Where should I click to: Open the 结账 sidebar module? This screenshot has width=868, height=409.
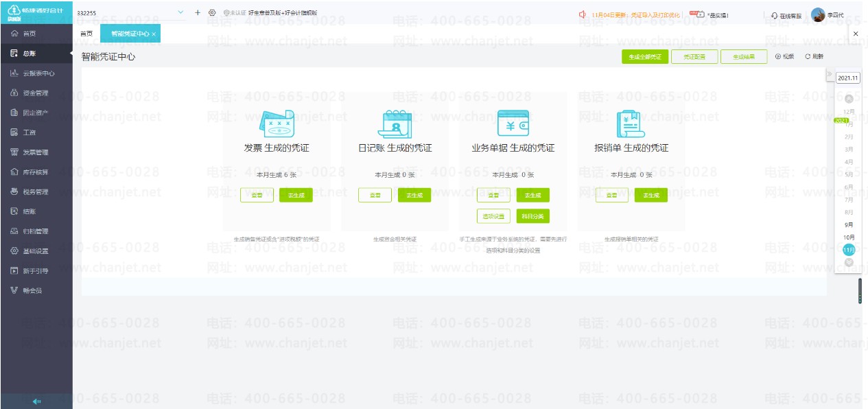36,211
